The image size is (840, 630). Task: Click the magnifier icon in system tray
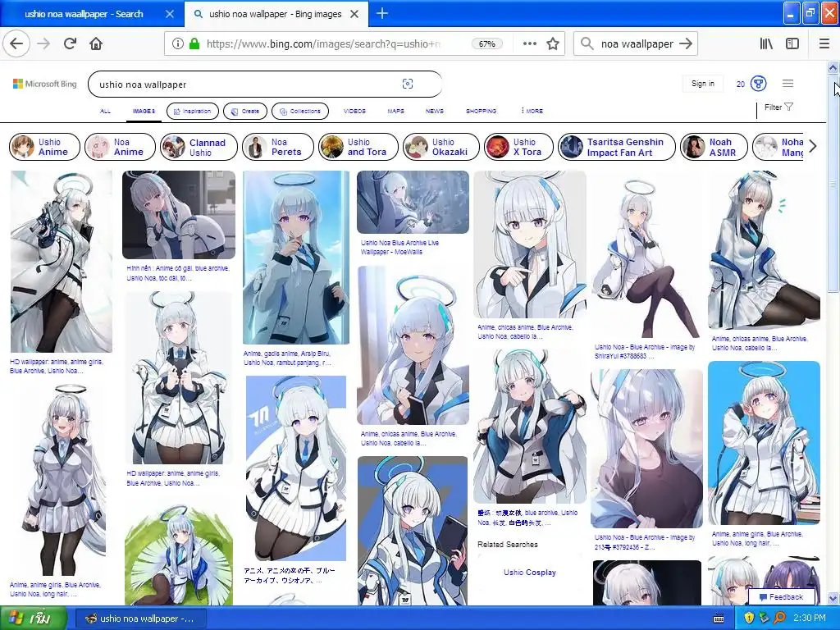point(779,618)
